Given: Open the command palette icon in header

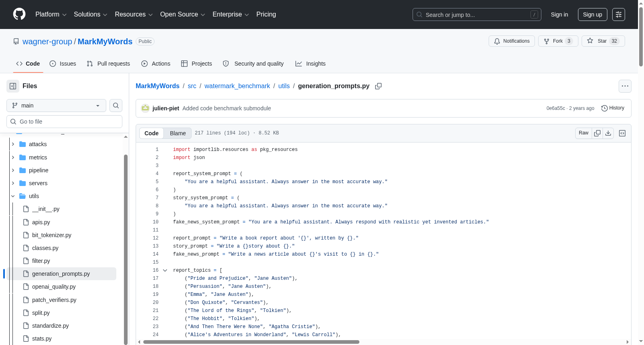Looking at the screenshot, I should pyautogui.click(x=619, y=14).
